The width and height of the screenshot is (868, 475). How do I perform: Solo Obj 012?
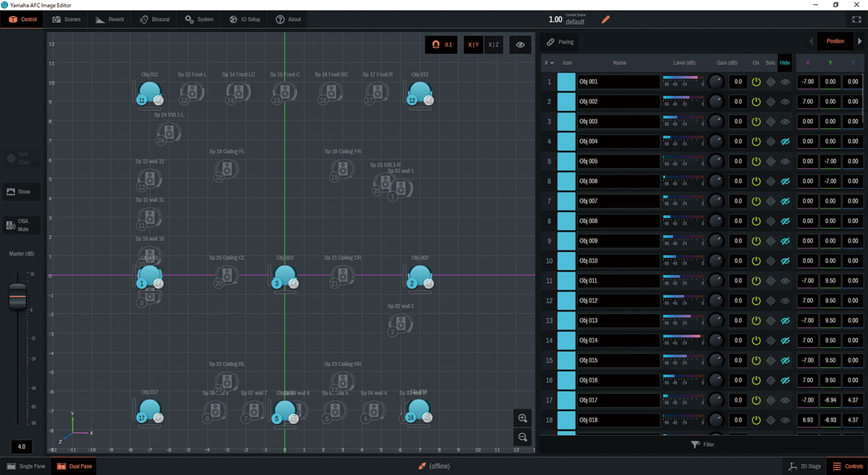(770, 301)
